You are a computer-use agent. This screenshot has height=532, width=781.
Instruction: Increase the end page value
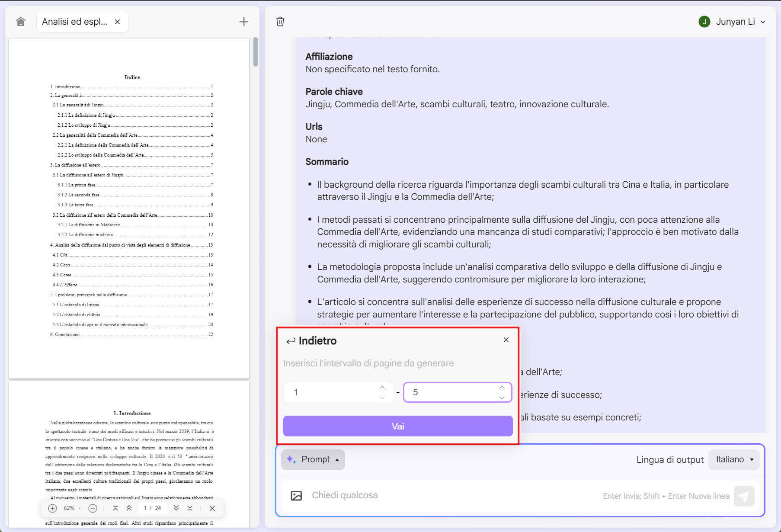(502, 388)
